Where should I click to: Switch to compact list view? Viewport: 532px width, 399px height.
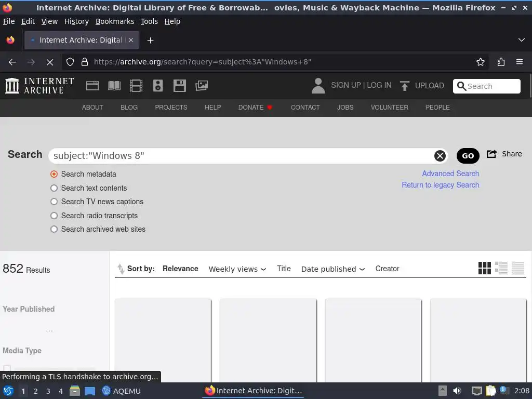click(518, 268)
